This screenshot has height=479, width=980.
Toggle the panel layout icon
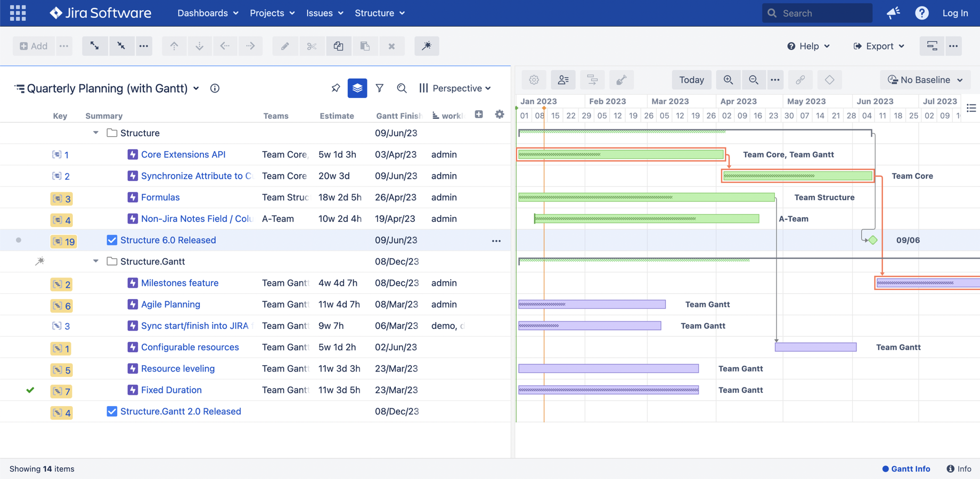point(932,46)
